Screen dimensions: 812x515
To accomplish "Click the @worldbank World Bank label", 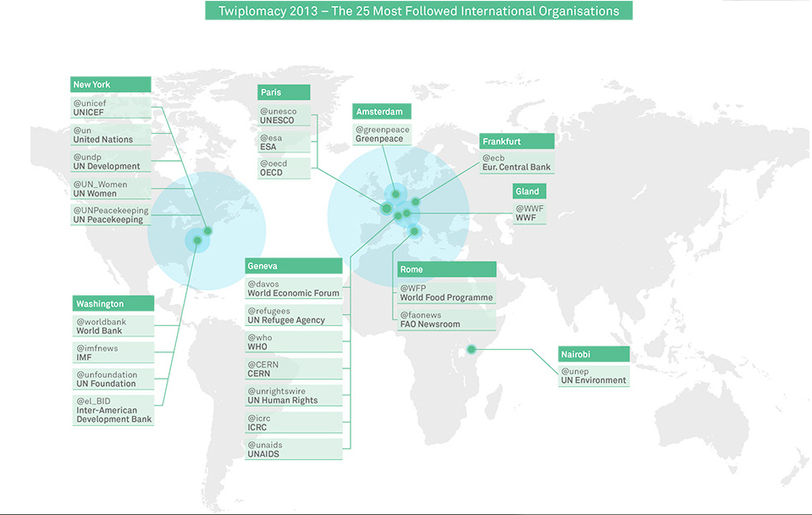I will (113, 326).
